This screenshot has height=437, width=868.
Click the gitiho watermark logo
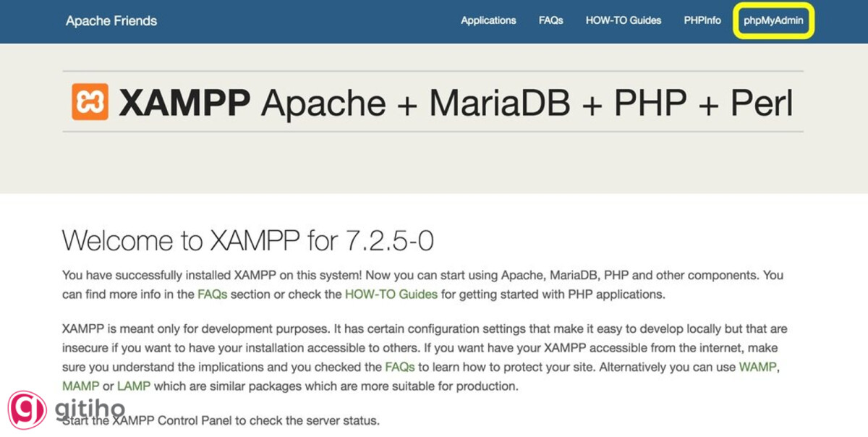click(29, 411)
